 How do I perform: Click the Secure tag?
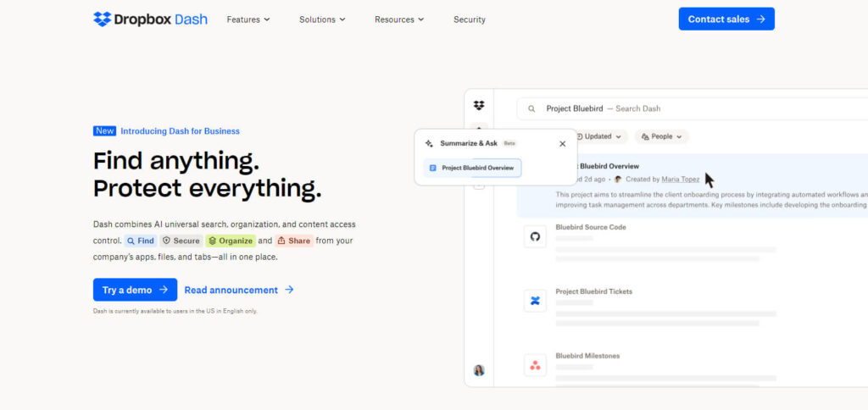(181, 241)
